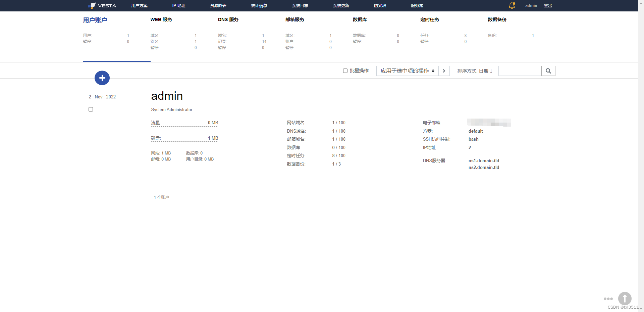Apply bulk action with arrow button

[444, 71]
